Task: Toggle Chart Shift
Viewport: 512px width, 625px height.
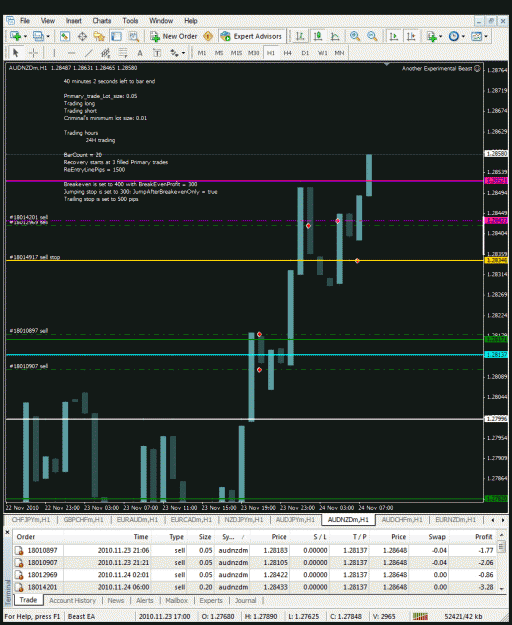Action: pos(411,36)
